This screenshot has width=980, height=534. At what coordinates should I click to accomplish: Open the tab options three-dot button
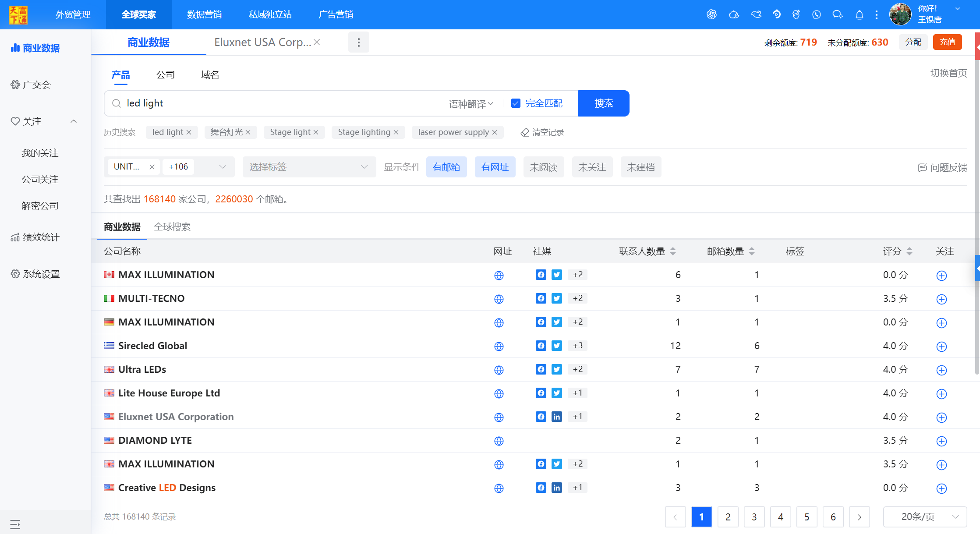[359, 42]
